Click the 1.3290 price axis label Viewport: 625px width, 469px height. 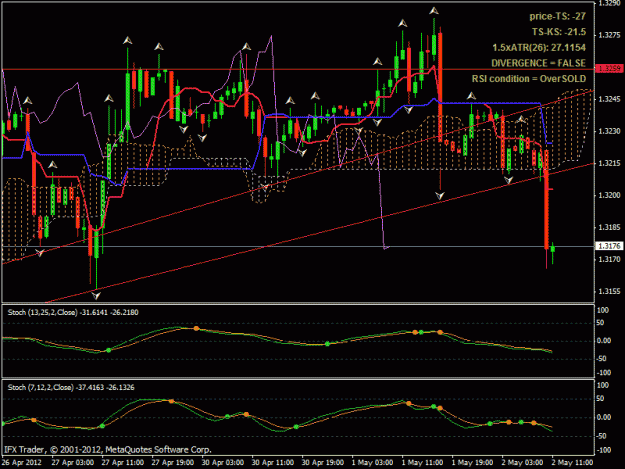coord(609,4)
